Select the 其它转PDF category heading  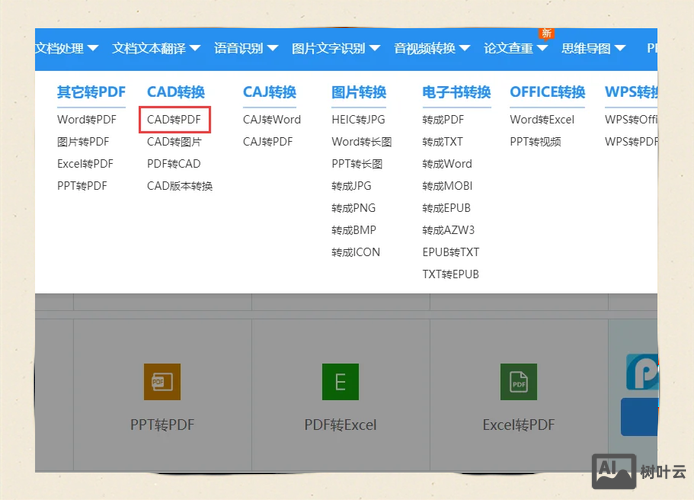pos(91,92)
